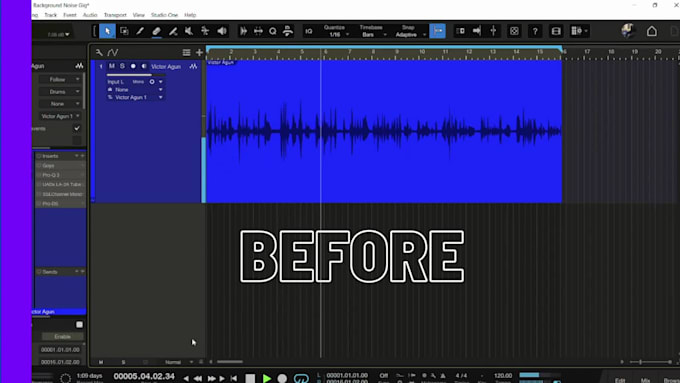This screenshot has width=680, height=383.
Task: Open the Audio menu
Action: click(90, 15)
